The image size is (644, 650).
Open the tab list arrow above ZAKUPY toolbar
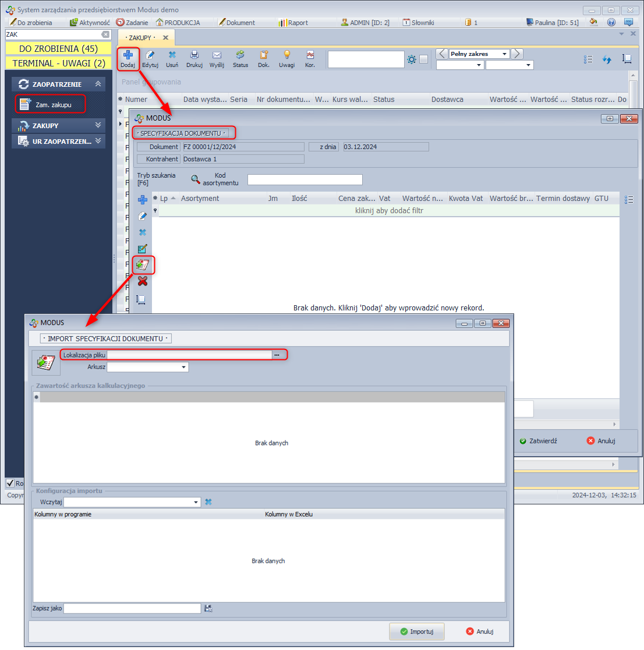click(621, 34)
